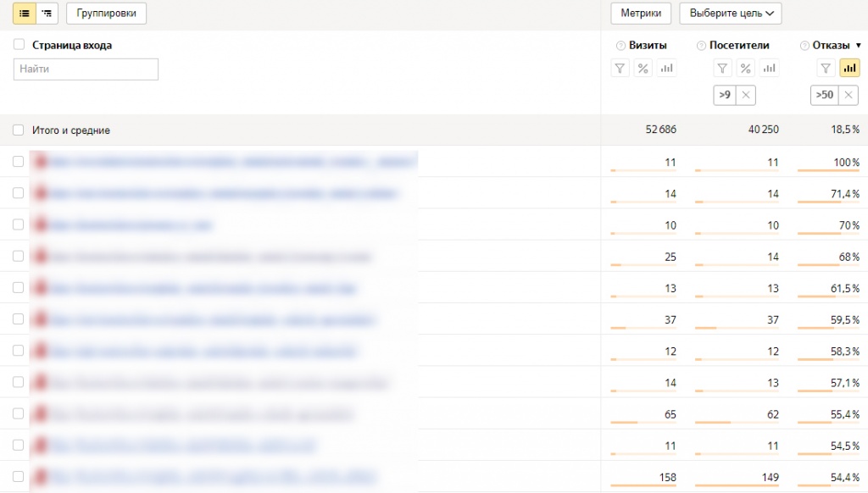Viewport: 868px width, 493px height.
Task: Remove the >9 filter on Посетители
Action: tap(746, 96)
